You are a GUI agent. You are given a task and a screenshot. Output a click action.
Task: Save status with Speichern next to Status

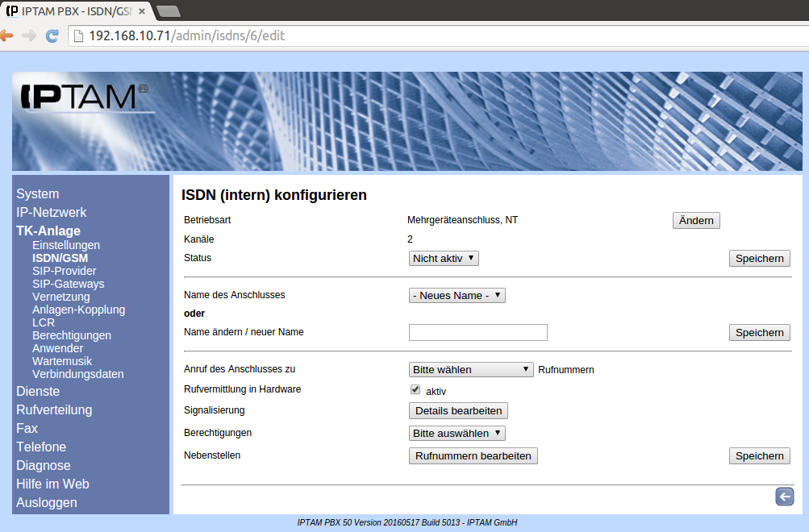coord(759,258)
